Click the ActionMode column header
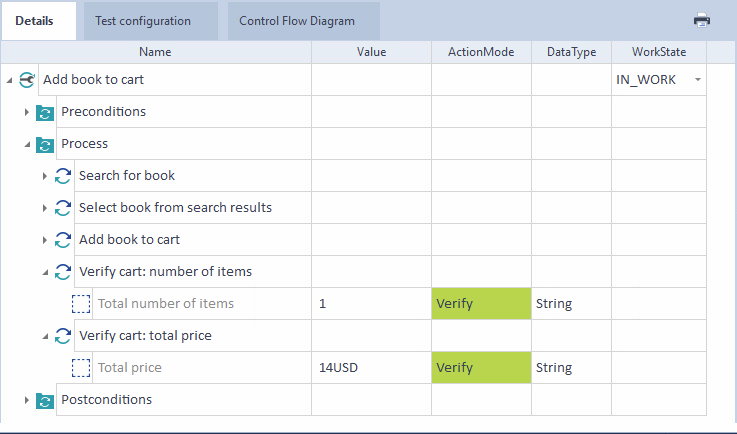737x434 pixels. click(481, 52)
